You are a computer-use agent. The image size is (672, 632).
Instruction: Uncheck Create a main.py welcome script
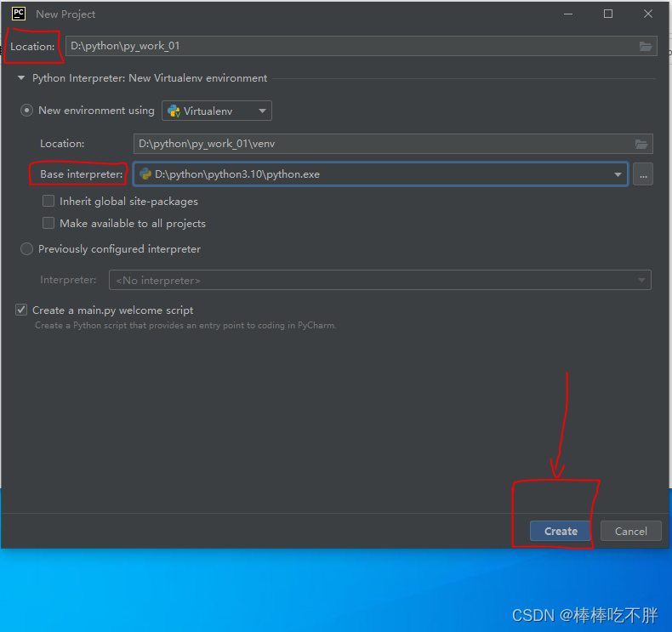(21, 310)
